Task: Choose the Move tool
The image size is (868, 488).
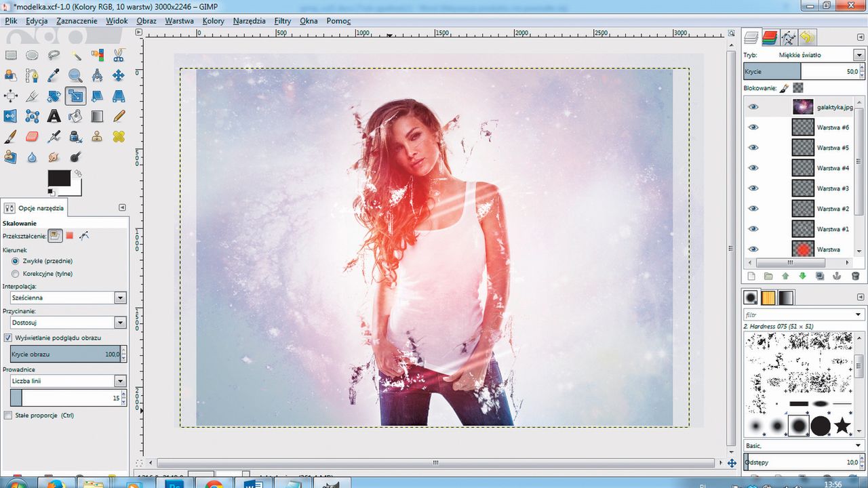Action: 119,76
